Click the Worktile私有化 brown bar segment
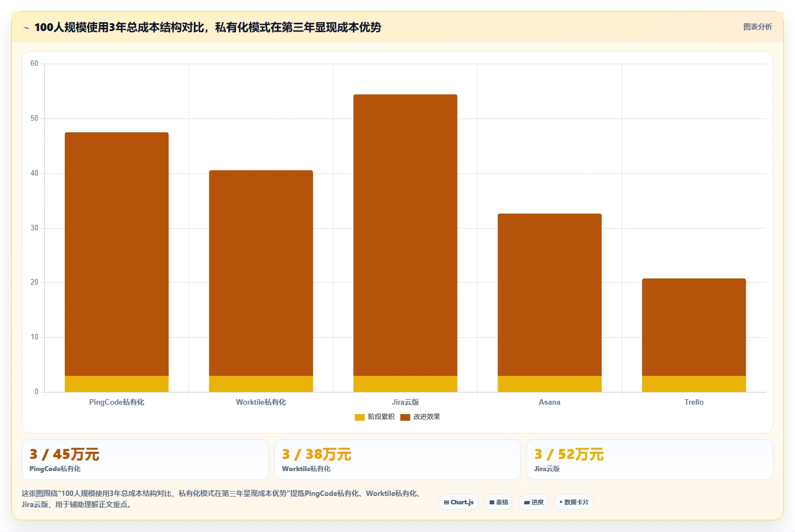Screen dimensions: 795x532 pyautogui.click(x=261, y=273)
